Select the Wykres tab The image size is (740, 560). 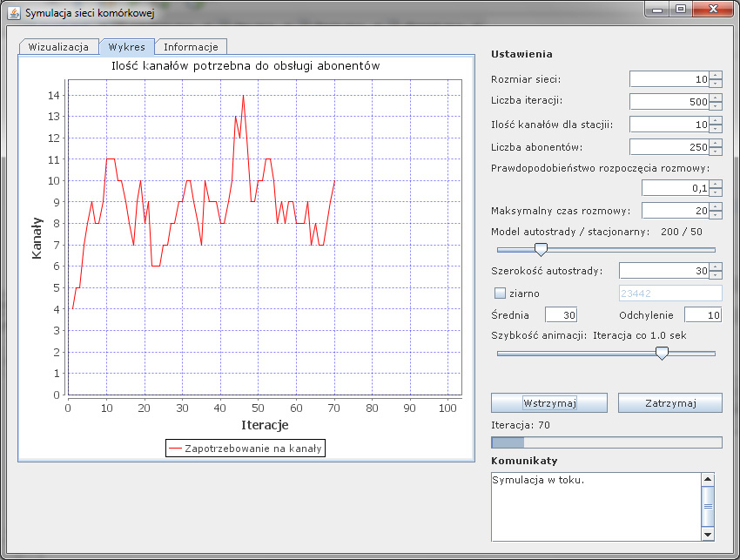coord(126,47)
